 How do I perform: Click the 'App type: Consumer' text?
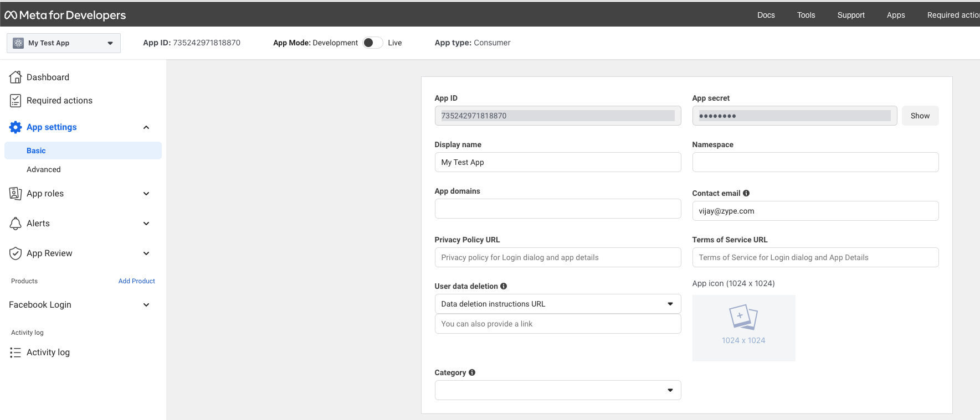tap(473, 43)
